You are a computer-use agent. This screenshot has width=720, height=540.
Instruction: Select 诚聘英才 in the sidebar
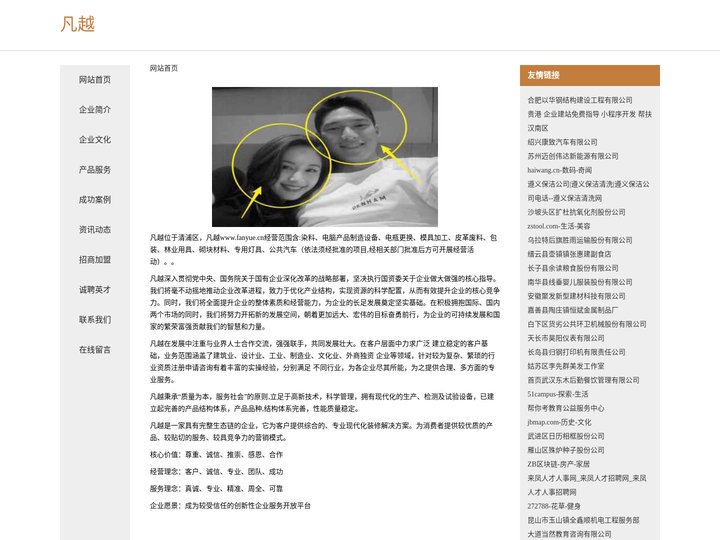click(95, 289)
